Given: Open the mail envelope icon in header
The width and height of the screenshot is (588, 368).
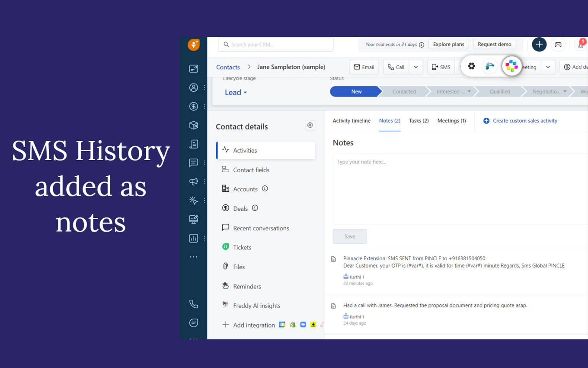Looking at the screenshot, I should pos(558,45).
